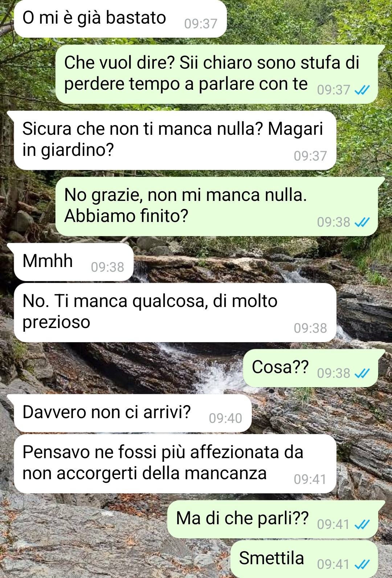
Task: Tap the 09:41 timestamp on 'Pensavo' message
Action: coord(310,479)
